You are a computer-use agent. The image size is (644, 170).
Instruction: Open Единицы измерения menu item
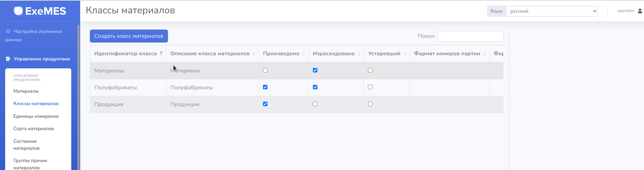pos(36,116)
